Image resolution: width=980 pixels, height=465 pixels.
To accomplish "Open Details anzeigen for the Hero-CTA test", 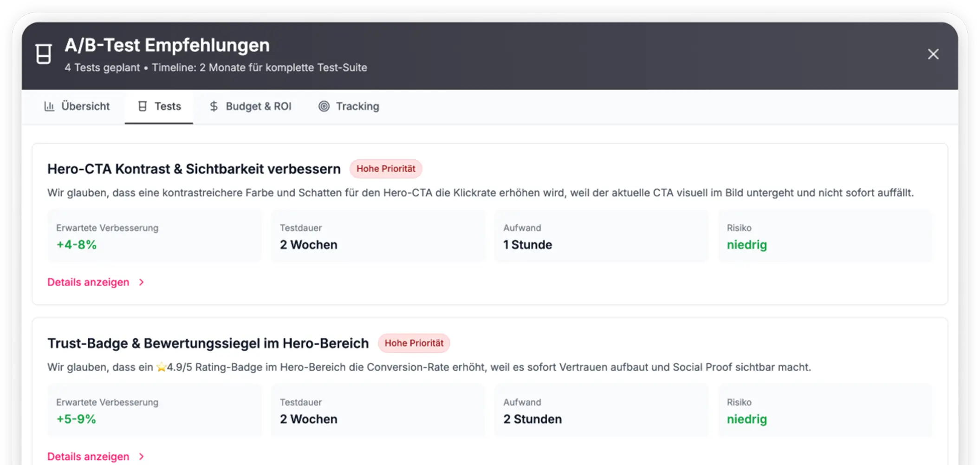I will (x=88, y=282).
